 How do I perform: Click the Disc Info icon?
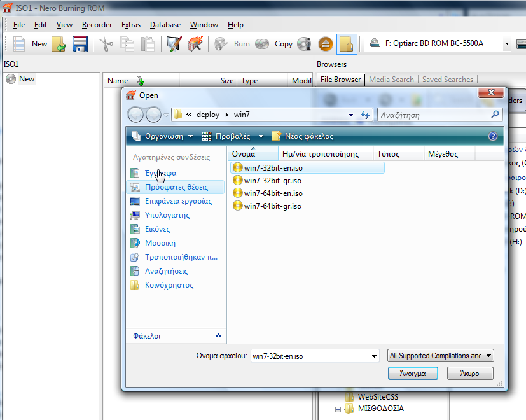pyautogui.click(x=304, y=44)
